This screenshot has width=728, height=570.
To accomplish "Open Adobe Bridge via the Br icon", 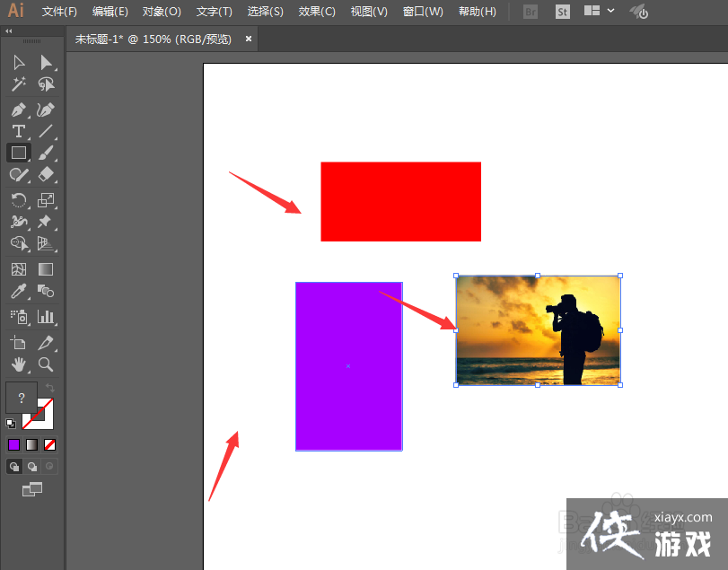I will click(x=530, y=12).
